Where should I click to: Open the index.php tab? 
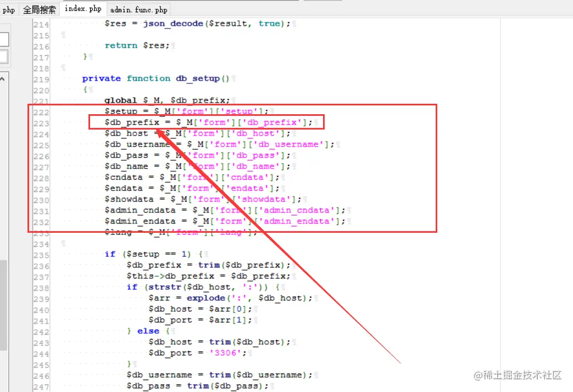pyautogui.click(x=83, y=9)
